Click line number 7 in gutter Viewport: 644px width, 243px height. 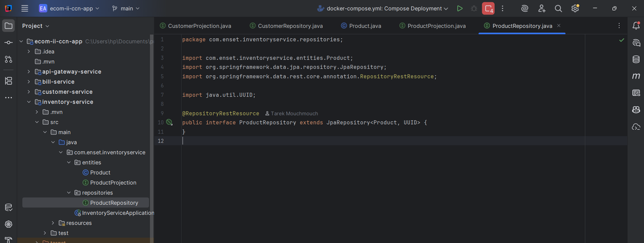pos(162,95)
